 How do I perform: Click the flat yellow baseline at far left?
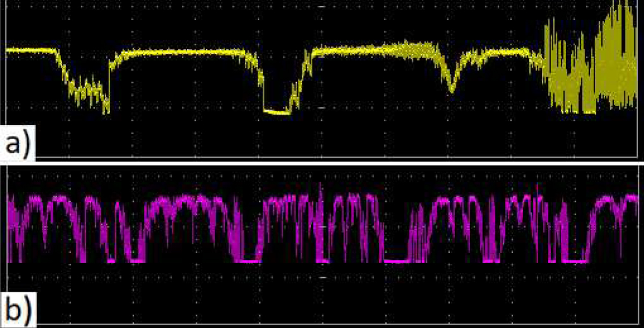30,50
